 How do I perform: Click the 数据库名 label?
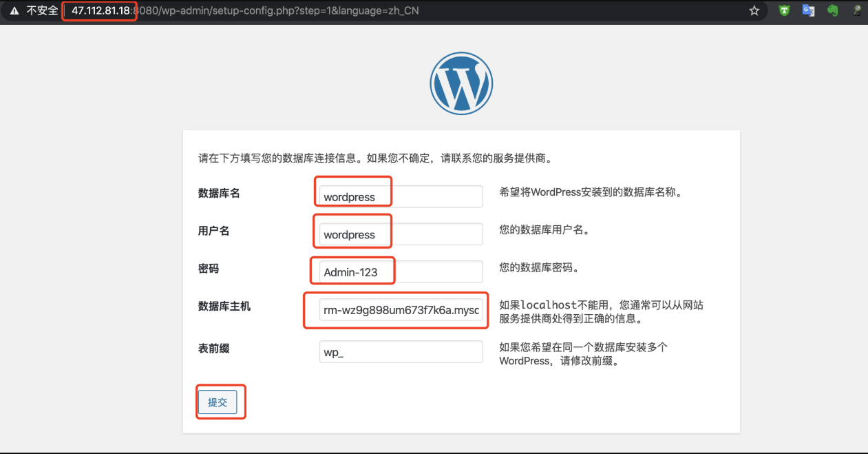coord(219,193)
